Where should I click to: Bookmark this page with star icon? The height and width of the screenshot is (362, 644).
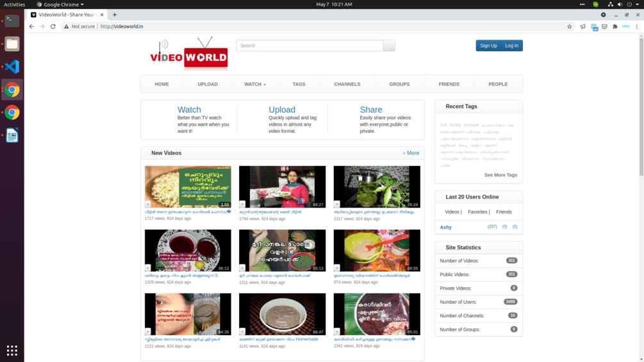click(569, 26)
